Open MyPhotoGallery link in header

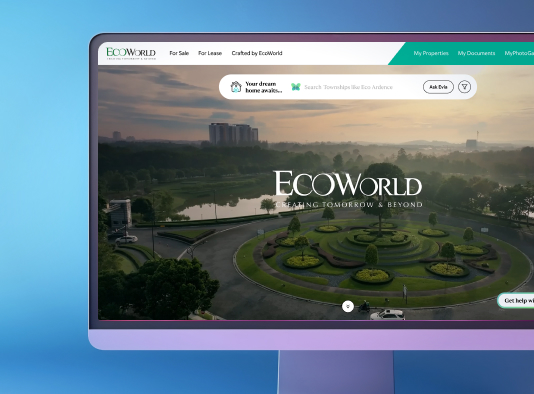[519, 53]
